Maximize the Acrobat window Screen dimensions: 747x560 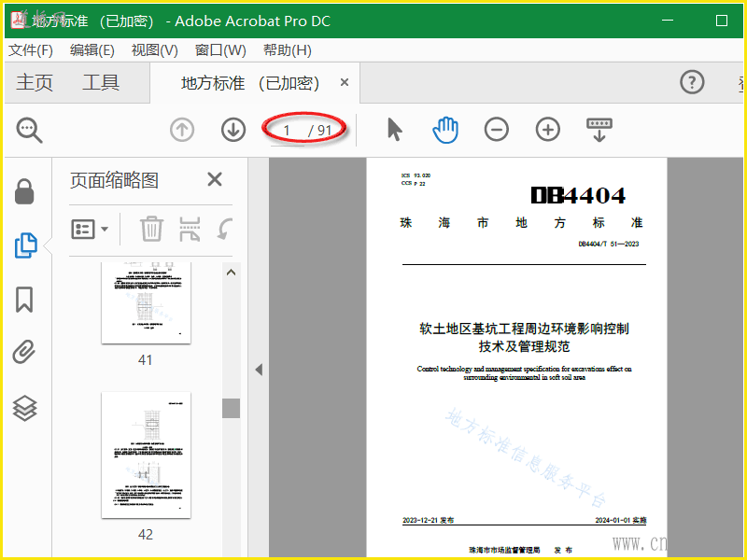(722, 21)
